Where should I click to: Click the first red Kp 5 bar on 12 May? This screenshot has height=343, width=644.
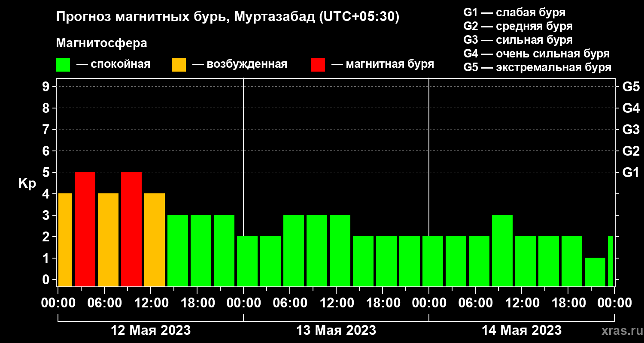(x=85, y=229)
